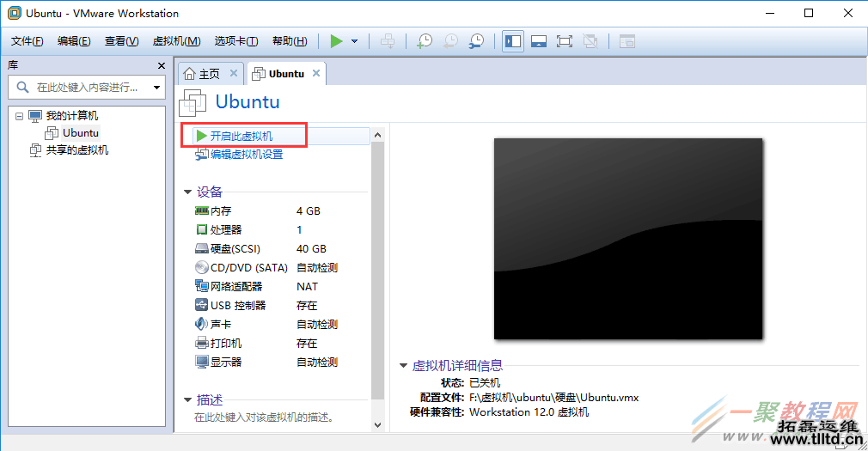Close the Ubuntu tab

(316, 73)
